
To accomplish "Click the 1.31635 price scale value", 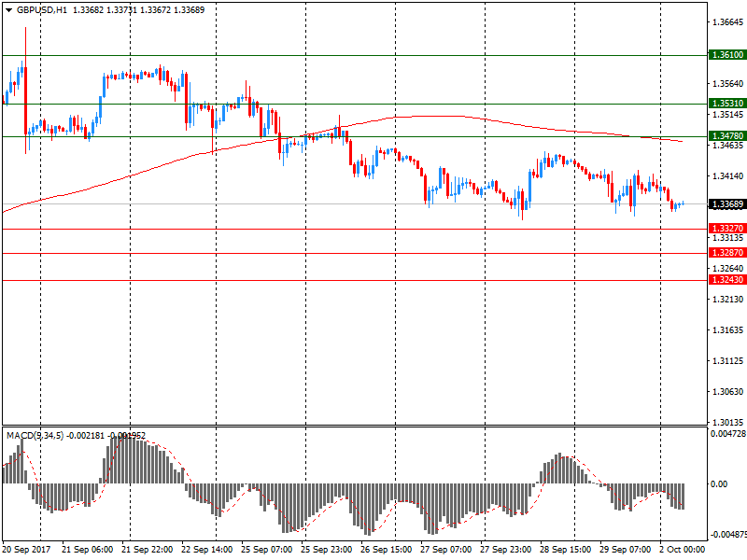I will click(727, 330).
